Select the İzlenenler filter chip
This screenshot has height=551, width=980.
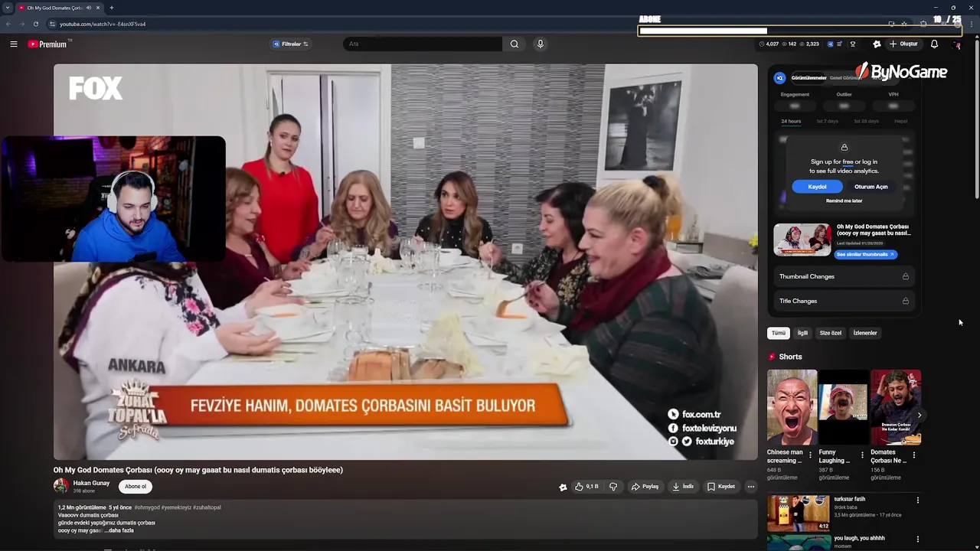[x=865, y=333]
